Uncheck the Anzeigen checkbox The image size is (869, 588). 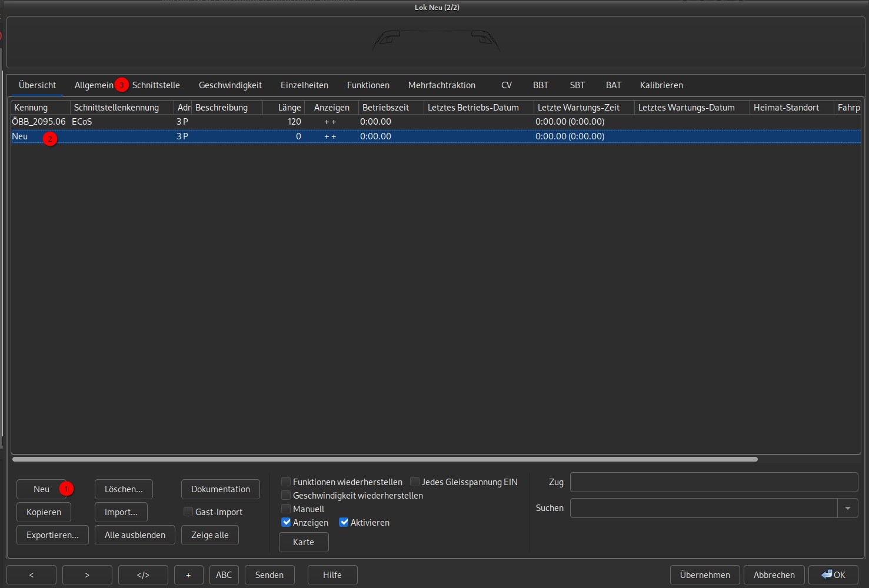286,523
